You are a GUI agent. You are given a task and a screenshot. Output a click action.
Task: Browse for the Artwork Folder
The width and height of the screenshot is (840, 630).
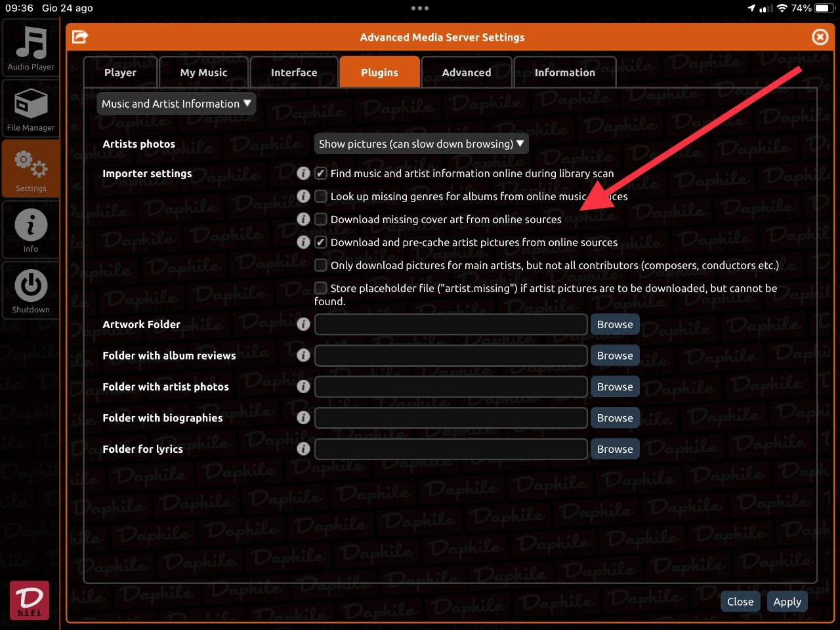click(x=615, y=324)
